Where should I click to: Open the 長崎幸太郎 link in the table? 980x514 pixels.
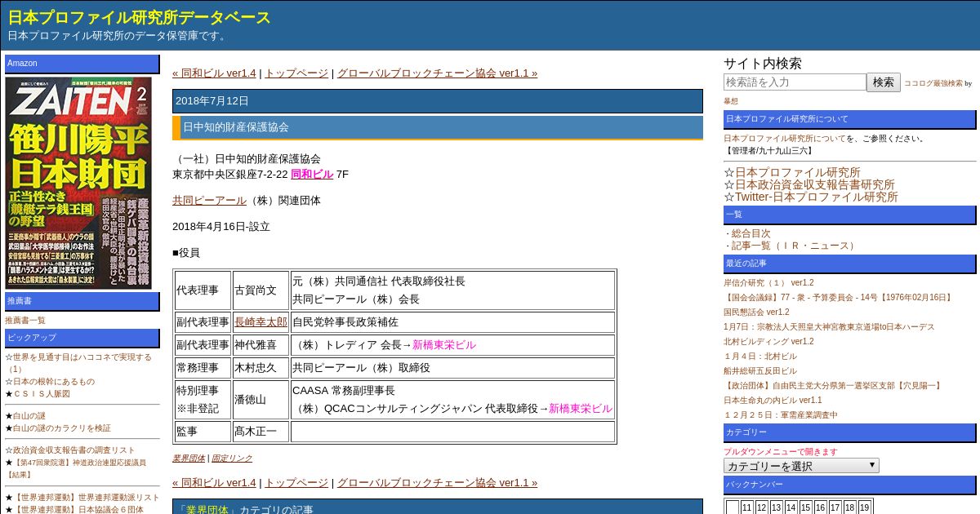tap(261, 322)
